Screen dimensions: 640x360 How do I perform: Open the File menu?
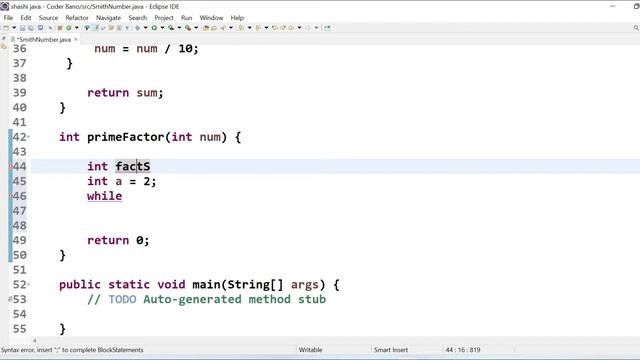pyautogui.click(x=8, y=18)
